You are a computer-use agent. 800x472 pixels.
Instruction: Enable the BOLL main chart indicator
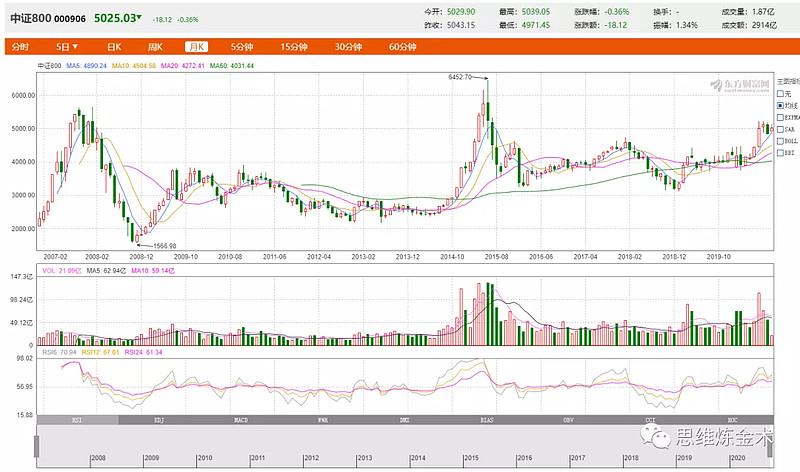781,143
